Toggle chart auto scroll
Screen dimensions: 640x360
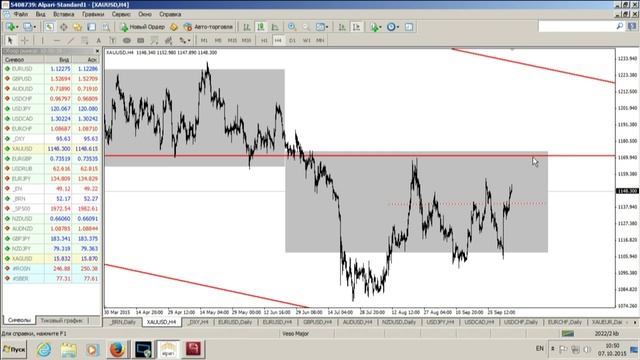(x=342, y=27)
